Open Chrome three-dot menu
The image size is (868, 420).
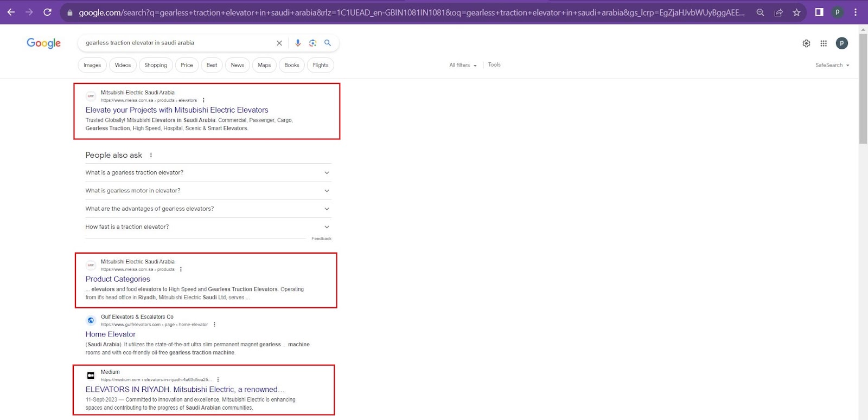point(856,12)
